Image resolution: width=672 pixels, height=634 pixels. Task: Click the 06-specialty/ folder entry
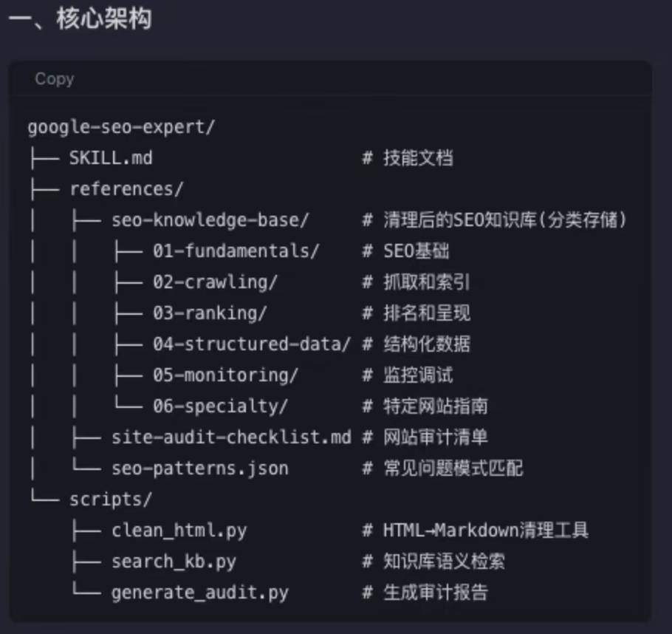220,406
